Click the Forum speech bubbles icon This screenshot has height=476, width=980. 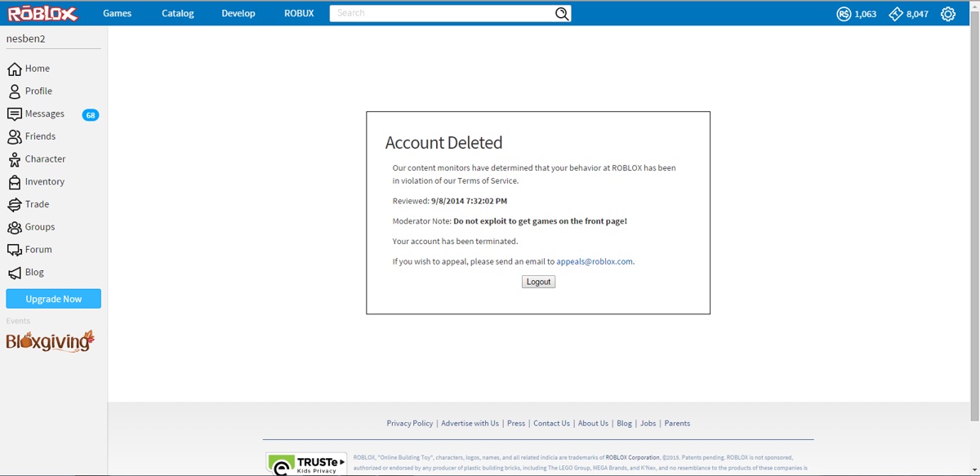click(x=14, y=250)
